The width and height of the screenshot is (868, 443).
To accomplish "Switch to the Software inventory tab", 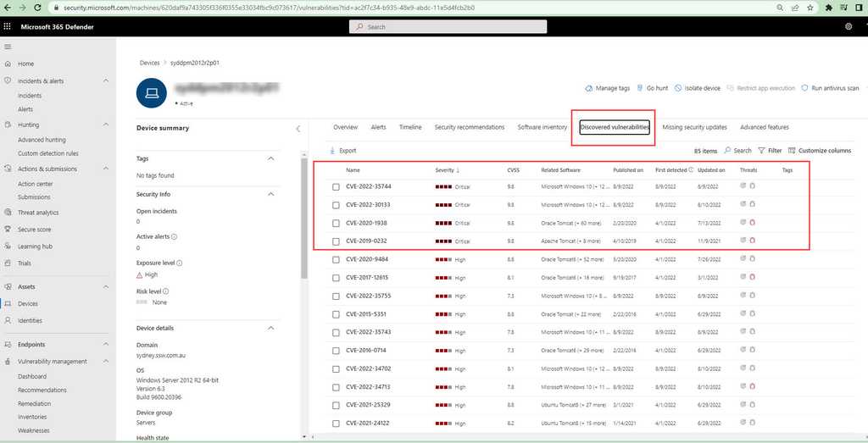I will 542,127.
